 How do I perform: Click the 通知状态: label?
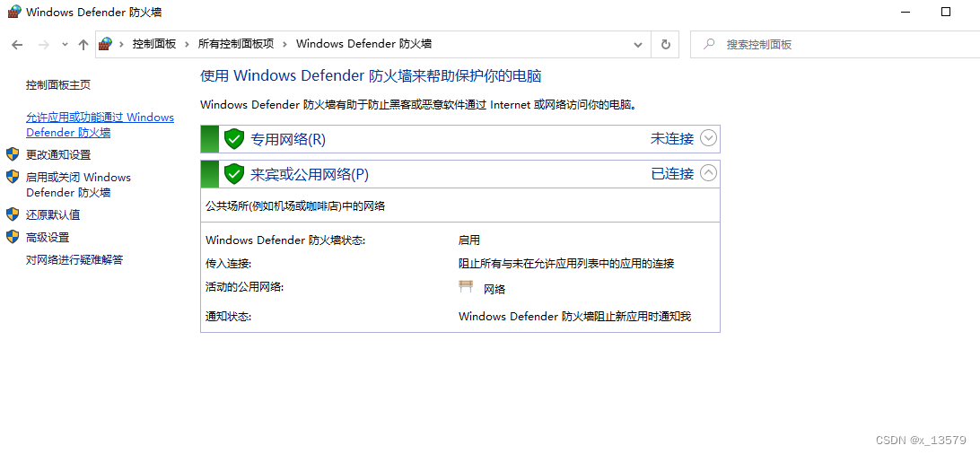(x=228, y=317)
